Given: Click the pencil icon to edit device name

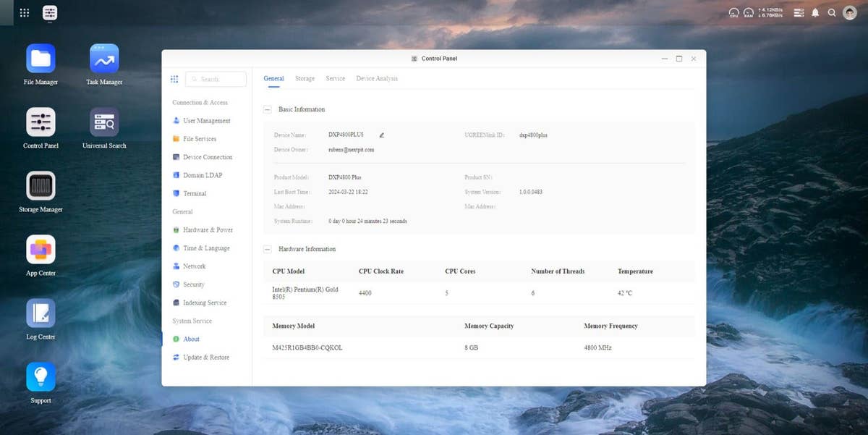Looking at the screenshot, I should [x=381, y=135].
